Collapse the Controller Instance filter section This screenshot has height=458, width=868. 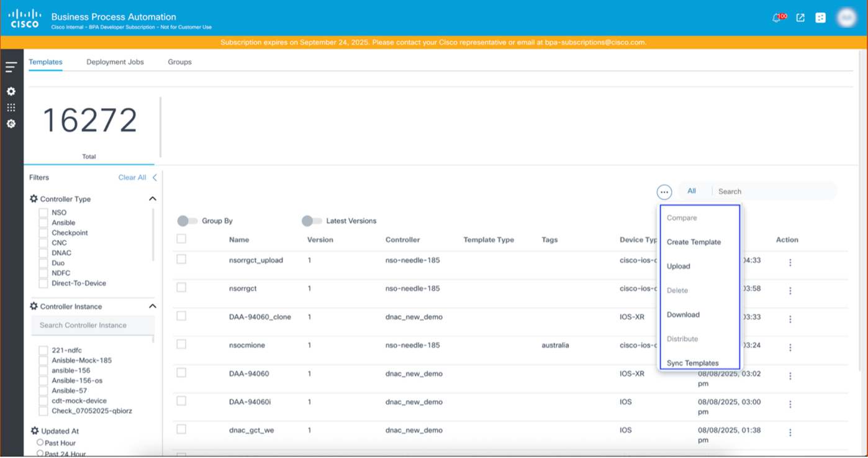point(153,306)
